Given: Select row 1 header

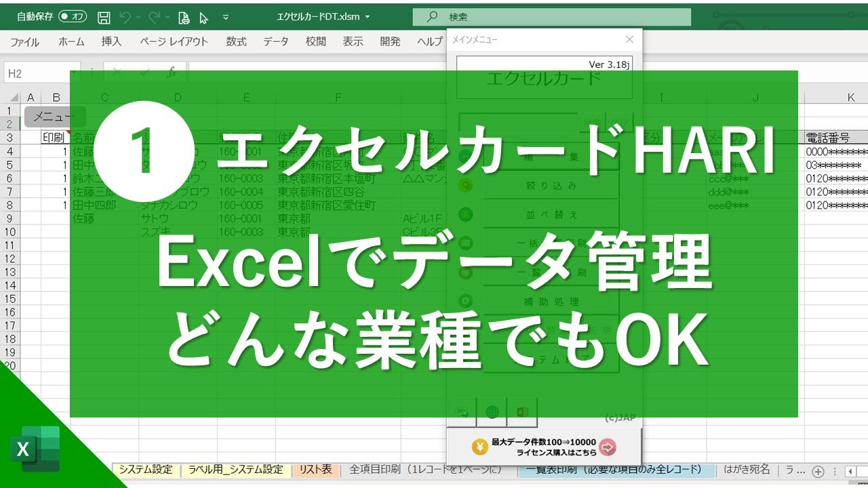Looking at the screenshot, I should [x=10, y=110].
